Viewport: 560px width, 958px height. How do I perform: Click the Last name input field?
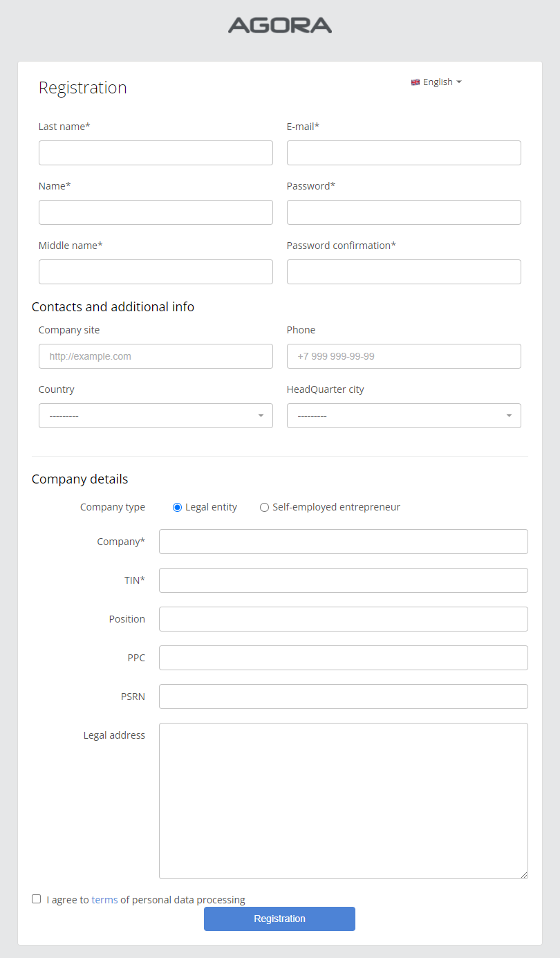coord(156,153)
